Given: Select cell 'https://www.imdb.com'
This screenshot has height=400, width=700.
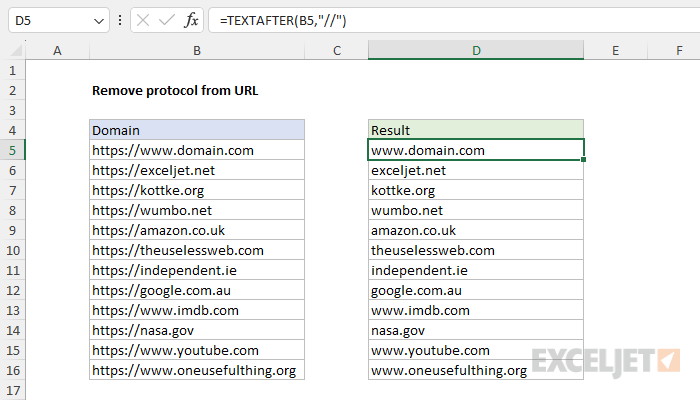Looking at the screenshot, I should click(x=197, y=310).
